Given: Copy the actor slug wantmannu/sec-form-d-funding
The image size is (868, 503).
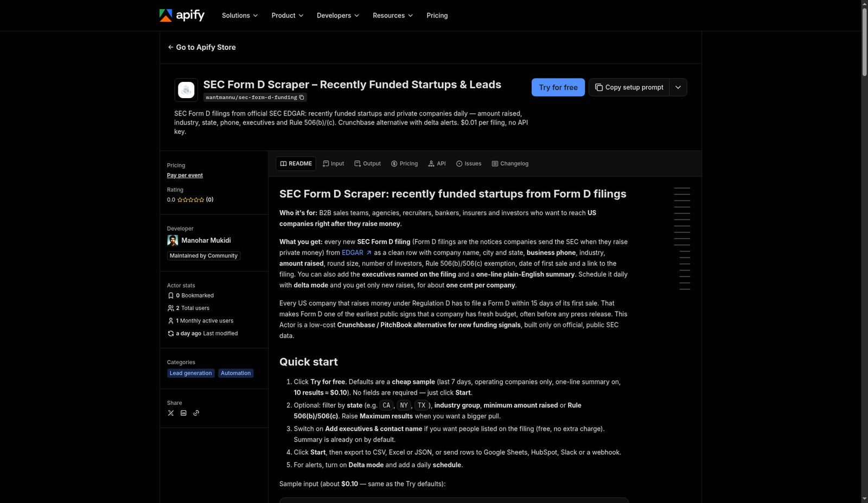Looking at the screenshot, I should [302, 98].
